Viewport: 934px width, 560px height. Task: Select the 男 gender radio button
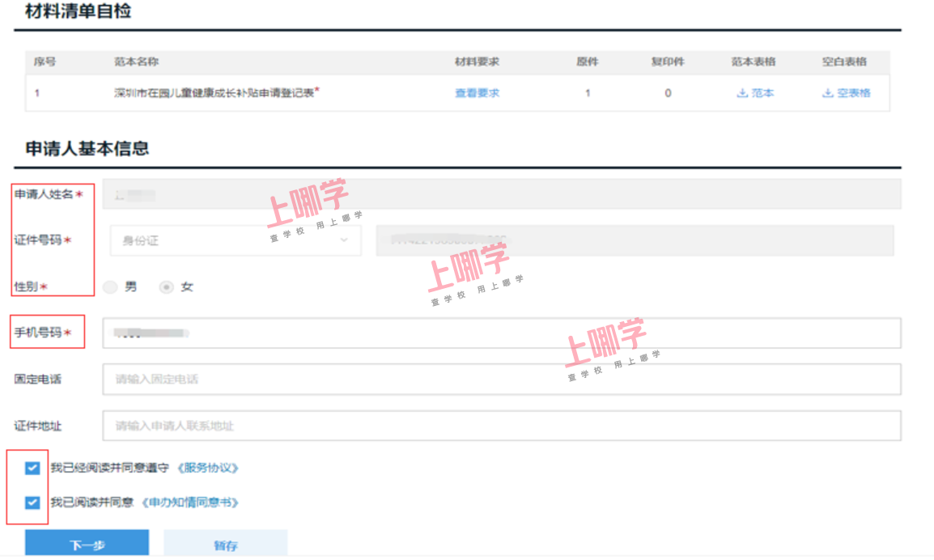point(112,287)
